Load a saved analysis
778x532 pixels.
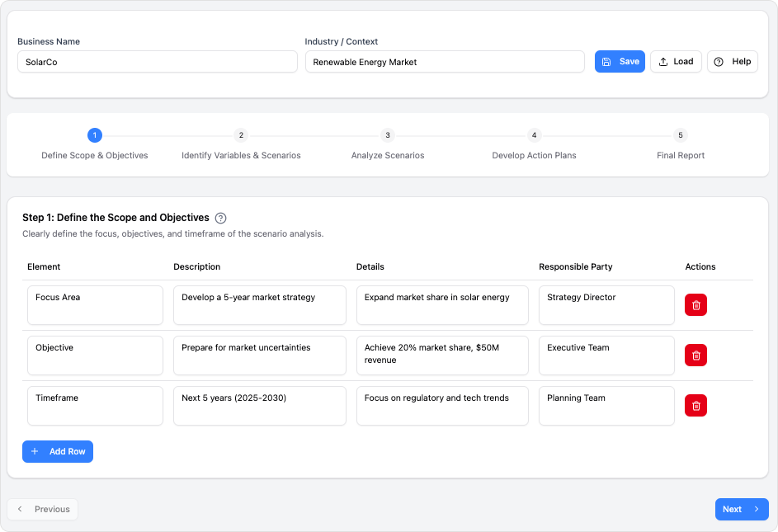point(676,62)
